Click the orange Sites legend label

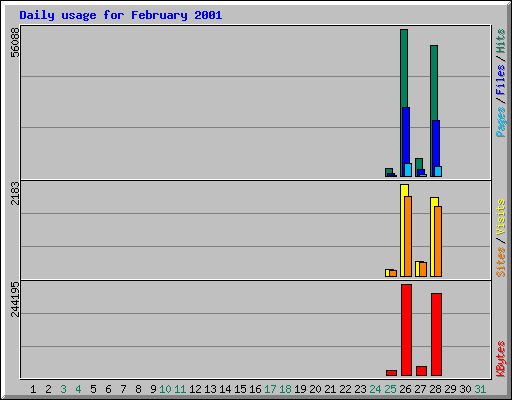501,262
